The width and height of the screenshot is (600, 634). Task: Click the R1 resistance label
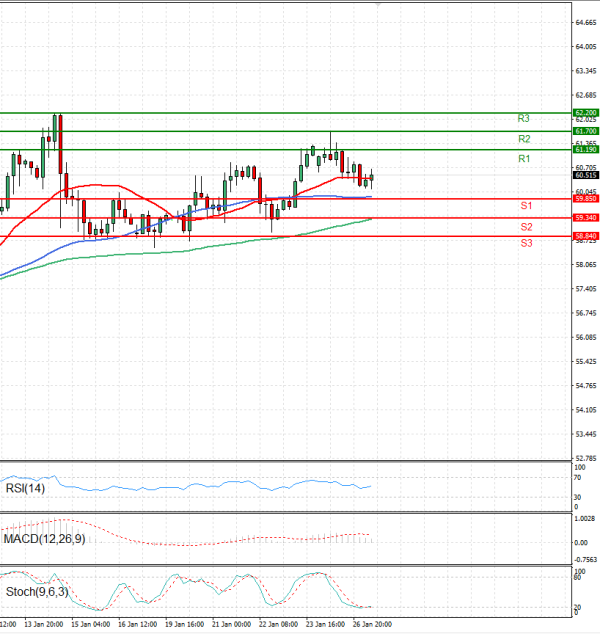pyautogui.click(x=524, y=160)
